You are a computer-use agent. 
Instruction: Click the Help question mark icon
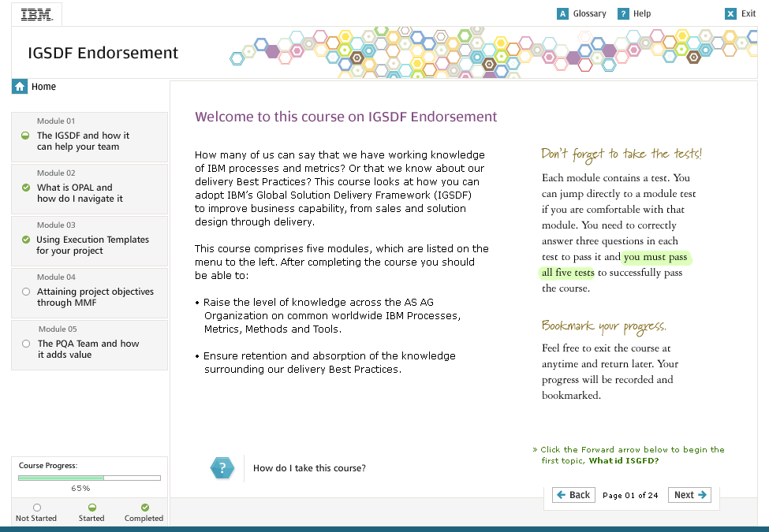(x=623, y=13)
